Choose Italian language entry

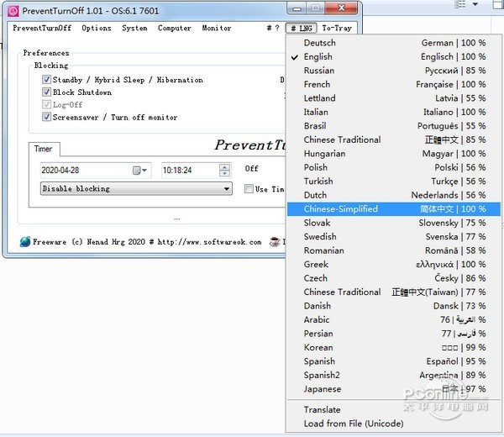(394, 112)
